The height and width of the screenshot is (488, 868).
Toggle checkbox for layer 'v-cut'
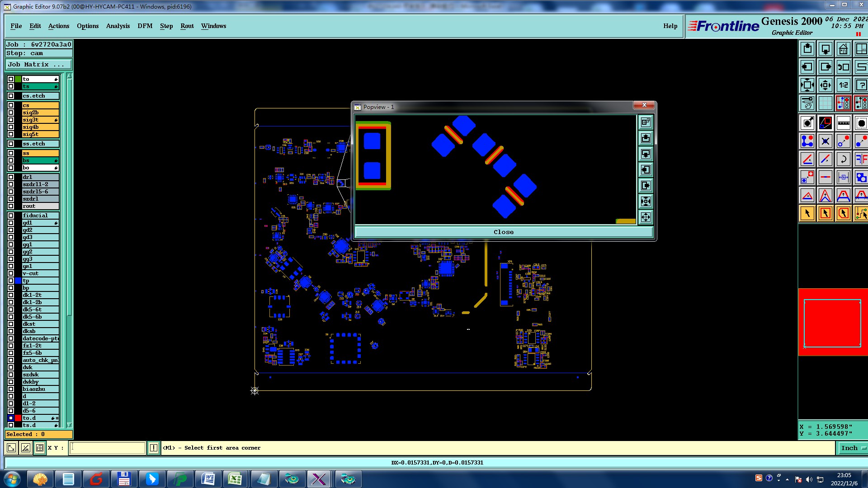click(11, 273)
